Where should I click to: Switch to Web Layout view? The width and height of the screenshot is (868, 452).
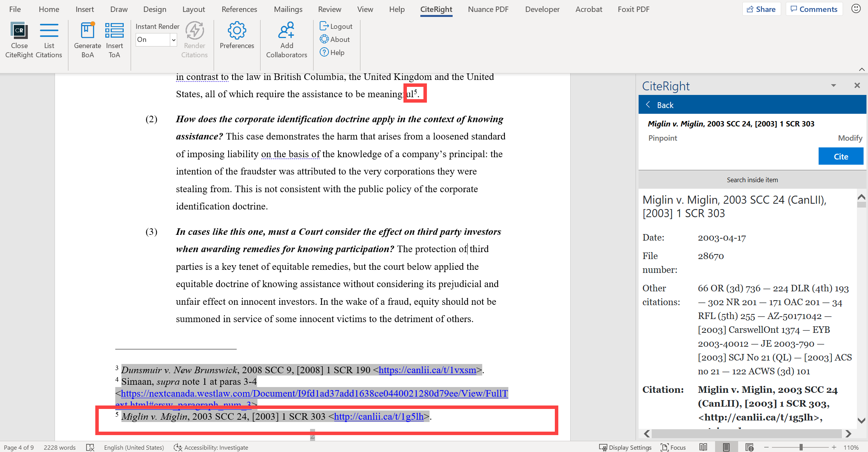click(x=749, y=447)
